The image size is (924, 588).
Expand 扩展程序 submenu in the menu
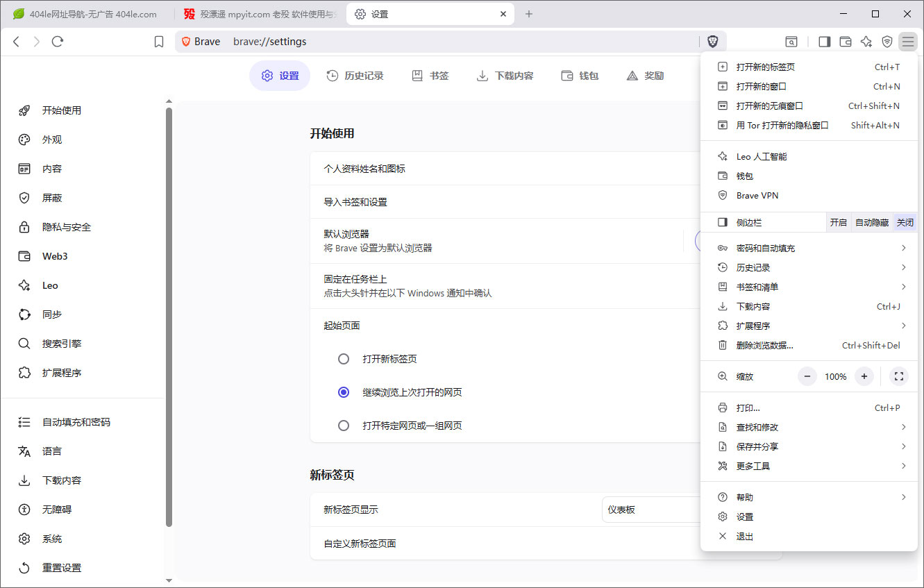tap(809, 326)
